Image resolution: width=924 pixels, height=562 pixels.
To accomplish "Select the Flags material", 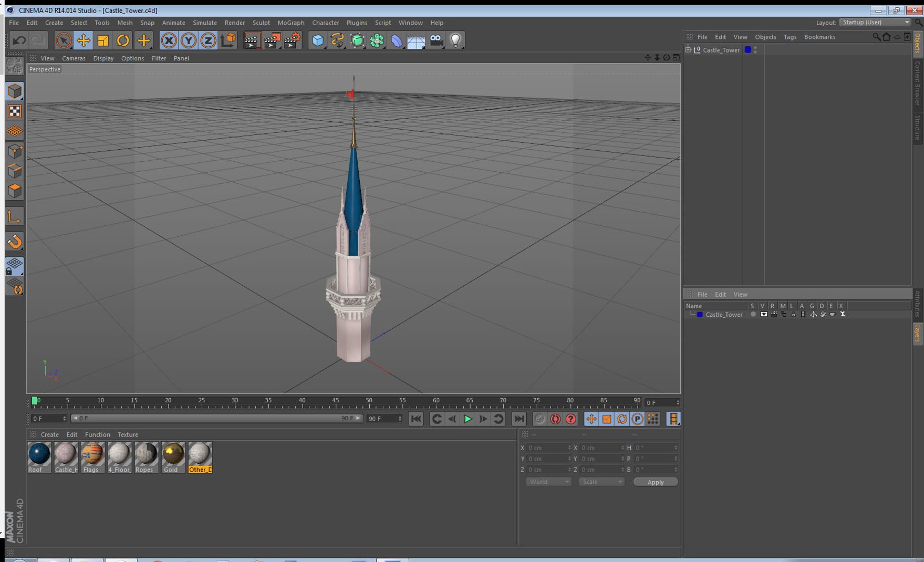I will click(x=93, y=457).
